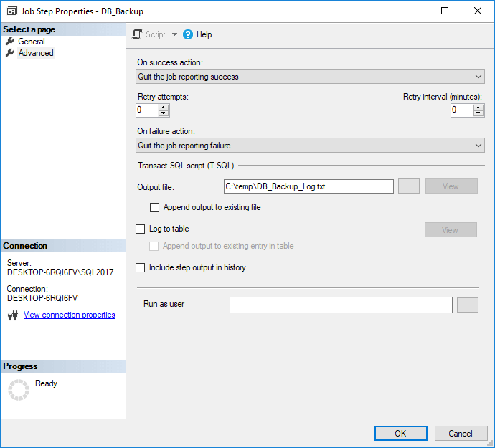Browse for Run as user with ellipsis button
This screenshot has width=495, height=448.
467,305
